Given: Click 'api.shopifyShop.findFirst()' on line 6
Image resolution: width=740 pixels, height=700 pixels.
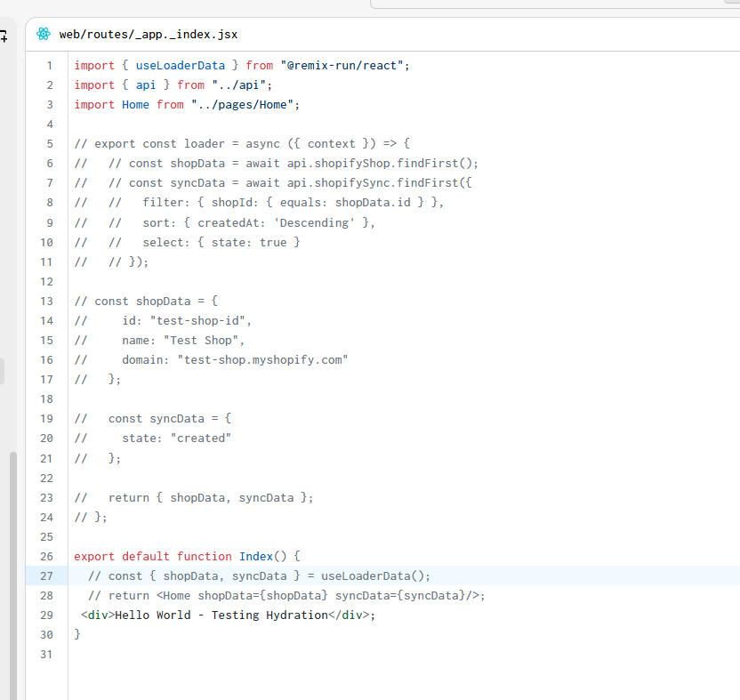Looking at the screenshot, I should [x=380, y=164].
